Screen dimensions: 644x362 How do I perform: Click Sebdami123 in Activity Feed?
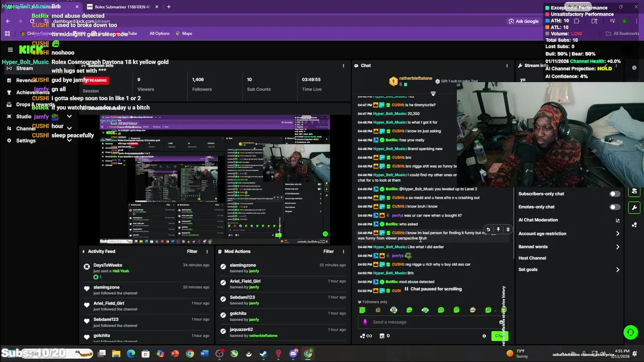106,319
